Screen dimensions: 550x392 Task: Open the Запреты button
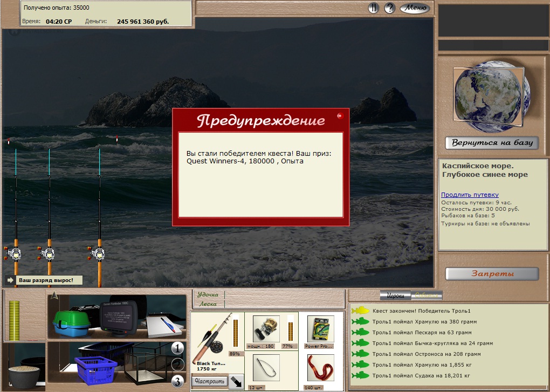point(492,273)
